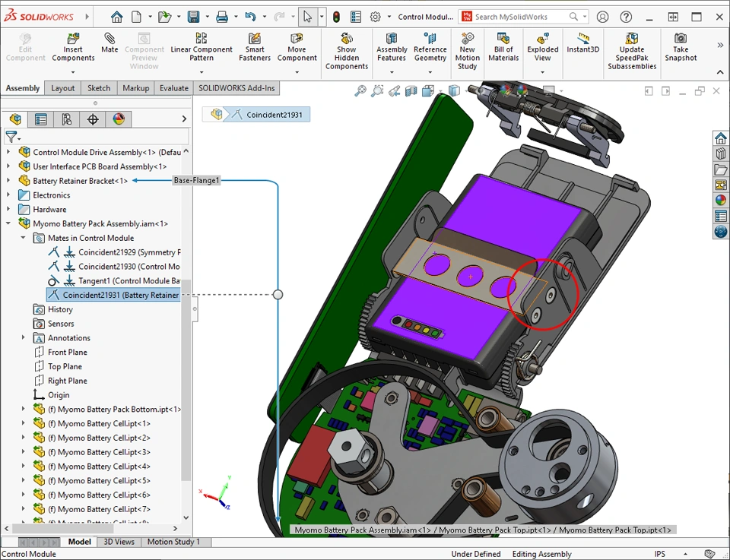
Task: Click Update SpeedPak Subassemblies
Action: click(632, 51)
